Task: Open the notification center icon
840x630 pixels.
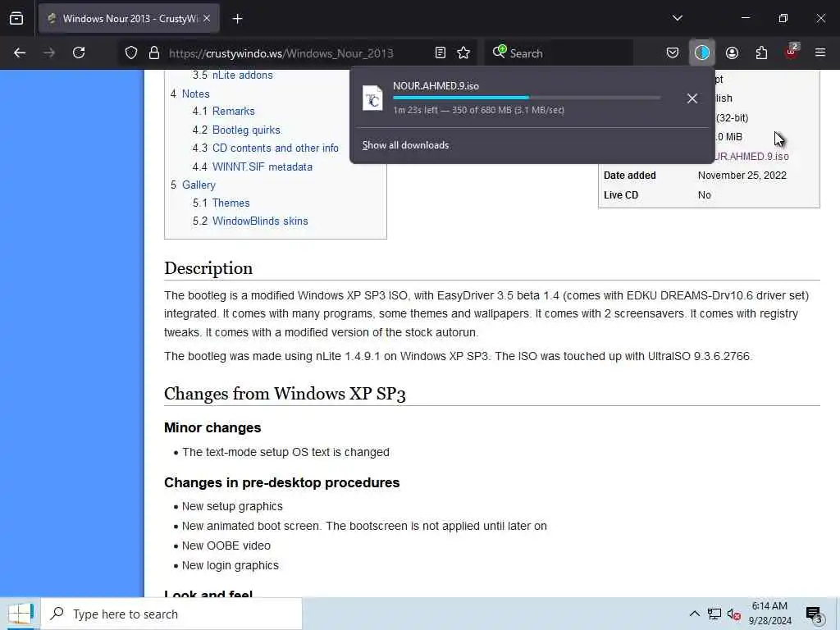Action: [x=814, y=614]
